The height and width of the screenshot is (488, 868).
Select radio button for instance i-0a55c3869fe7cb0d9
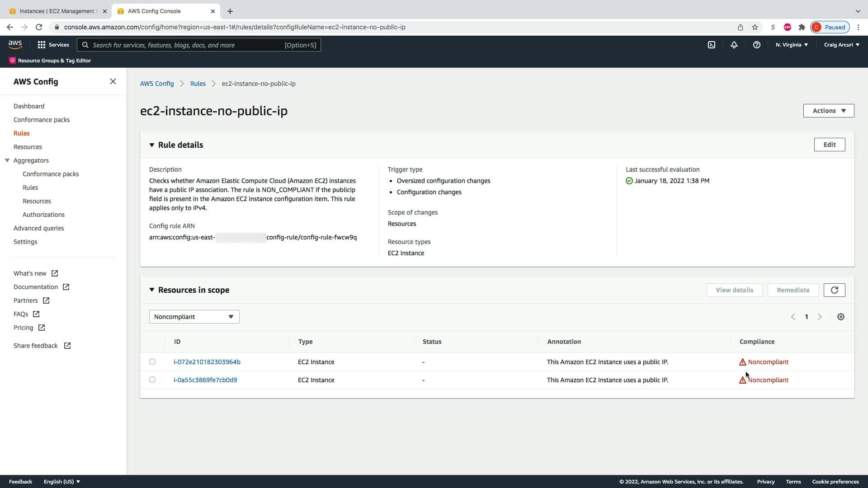(152, 380)
